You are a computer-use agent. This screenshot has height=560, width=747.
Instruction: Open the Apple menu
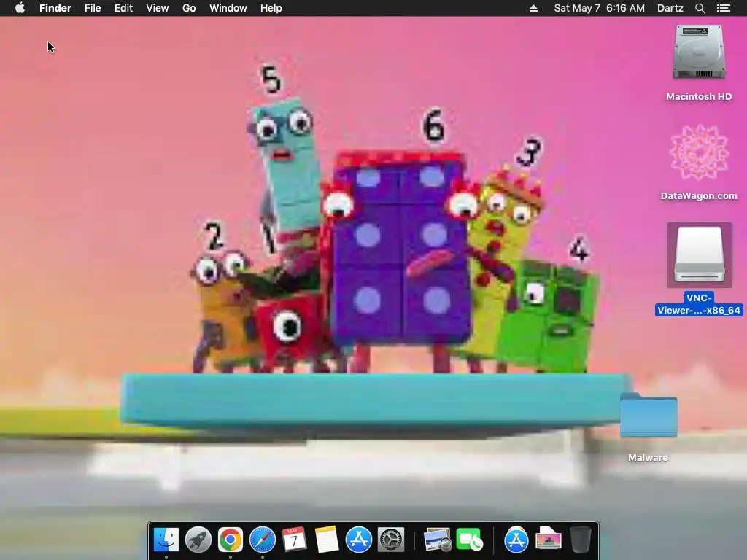pyautogui.click(x=20, y=8)
